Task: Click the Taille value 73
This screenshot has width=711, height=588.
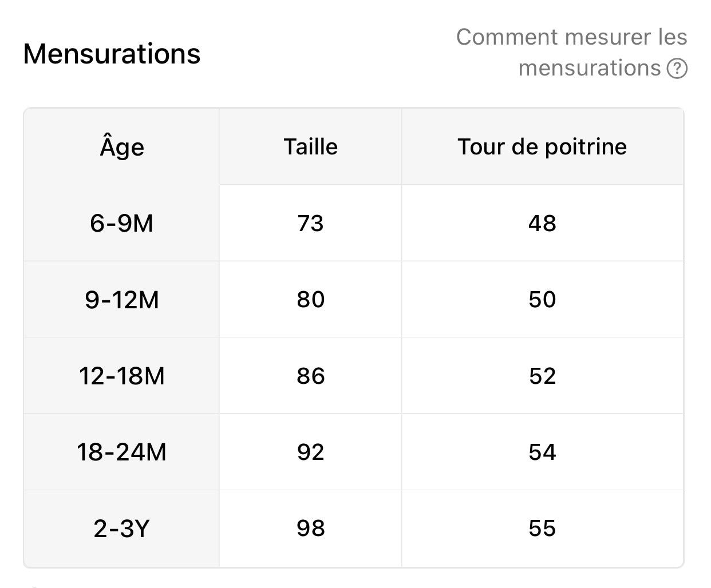Action: coord(311,223)
